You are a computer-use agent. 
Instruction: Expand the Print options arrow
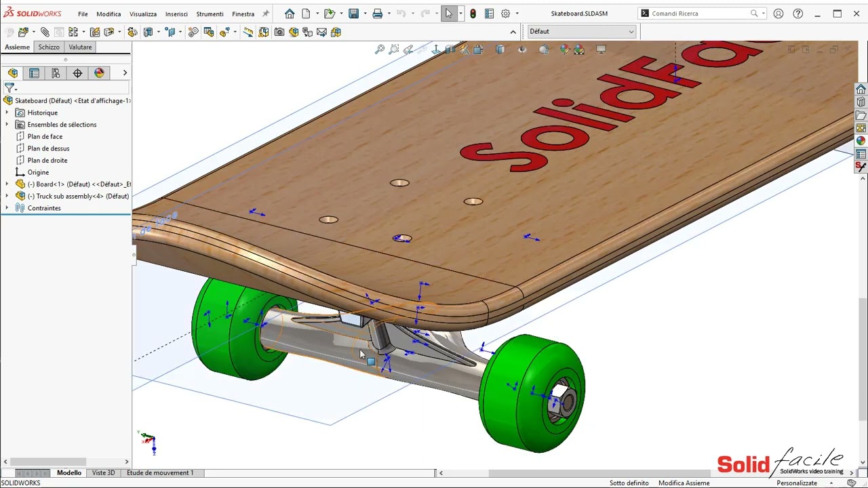point(389,14)
